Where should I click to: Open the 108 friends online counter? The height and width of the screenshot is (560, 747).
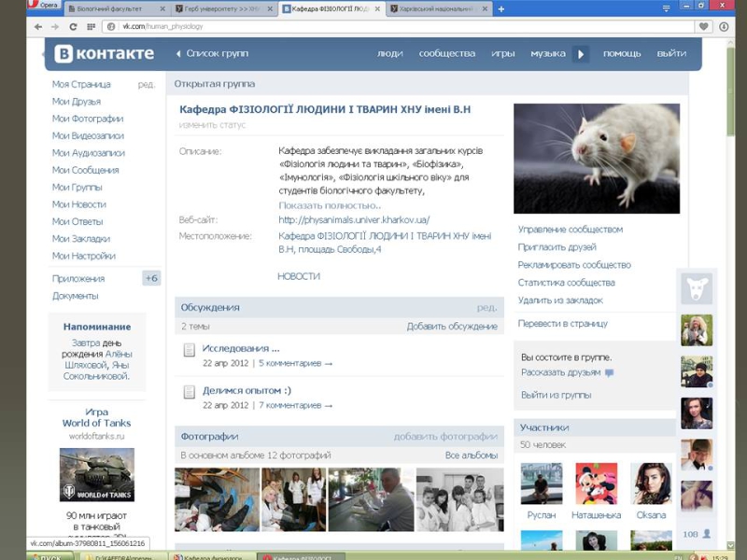click(697, 534)
